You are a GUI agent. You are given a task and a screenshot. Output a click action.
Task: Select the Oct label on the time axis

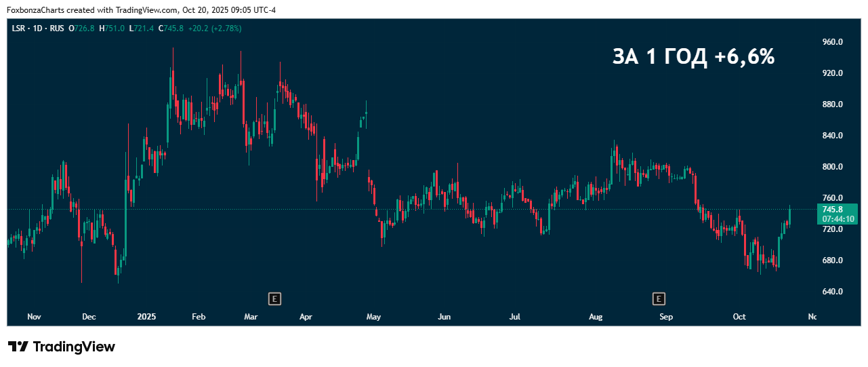739,317
